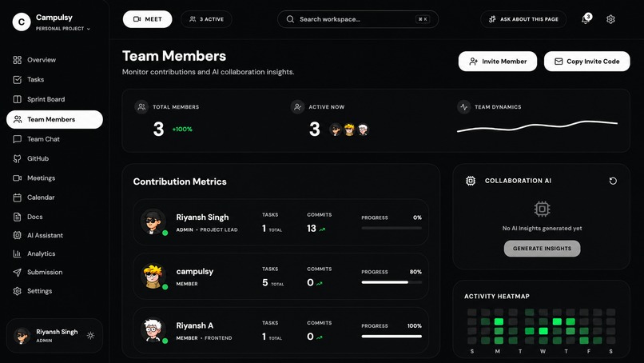This screenshot has height=363, width=644.
Task: Click the 13 commits value for Riyansh Singh
Action: pos(312,229)
